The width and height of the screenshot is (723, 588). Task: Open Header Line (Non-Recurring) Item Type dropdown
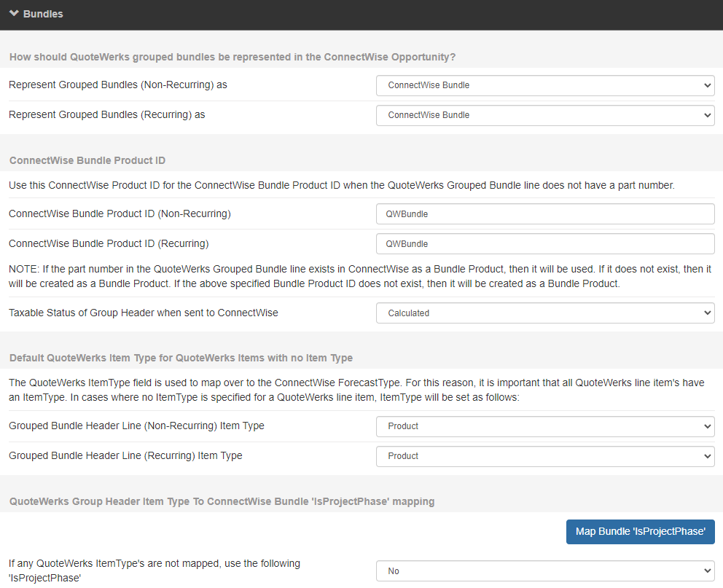pos(544,426)
